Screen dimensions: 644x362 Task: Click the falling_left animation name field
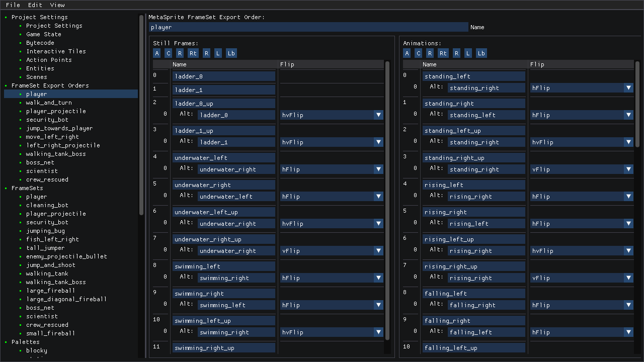pos(474,293)
